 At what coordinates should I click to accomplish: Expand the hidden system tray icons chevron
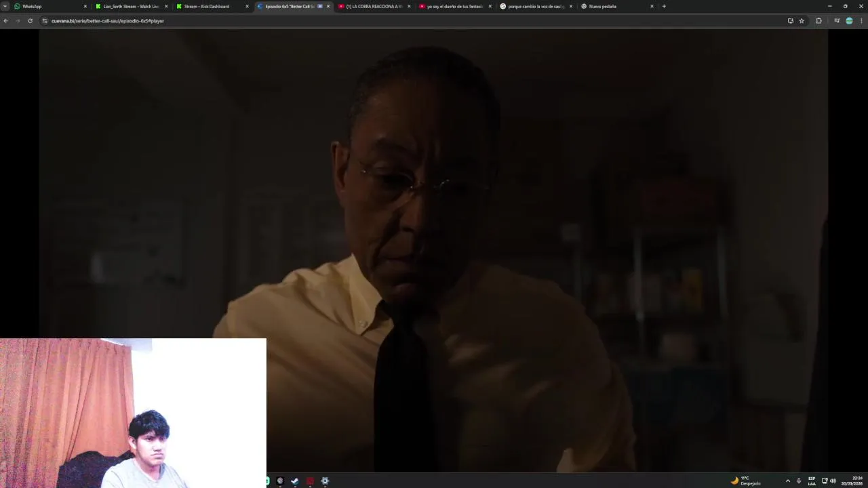click(787, 481)
